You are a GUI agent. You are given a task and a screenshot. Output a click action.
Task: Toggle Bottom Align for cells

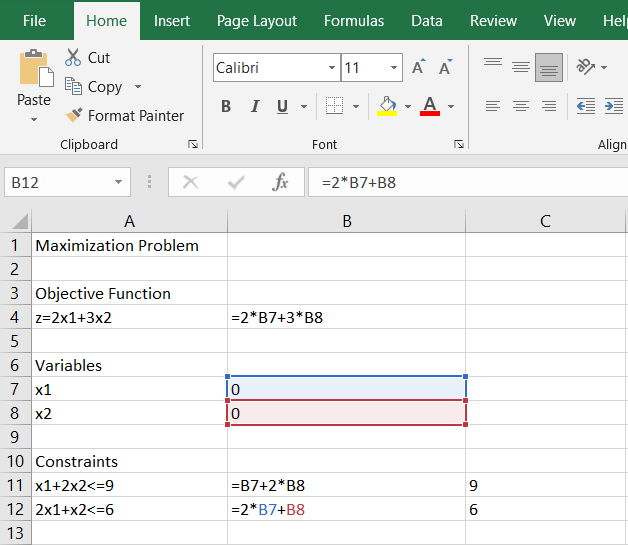click(x=548, y=68)
